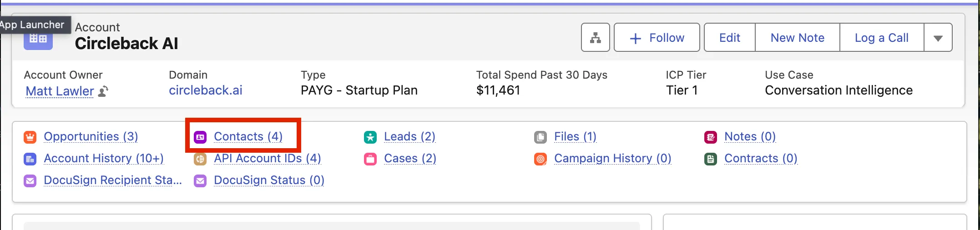Click the red Notes icon
980x230 pixels.
point(711,137)
